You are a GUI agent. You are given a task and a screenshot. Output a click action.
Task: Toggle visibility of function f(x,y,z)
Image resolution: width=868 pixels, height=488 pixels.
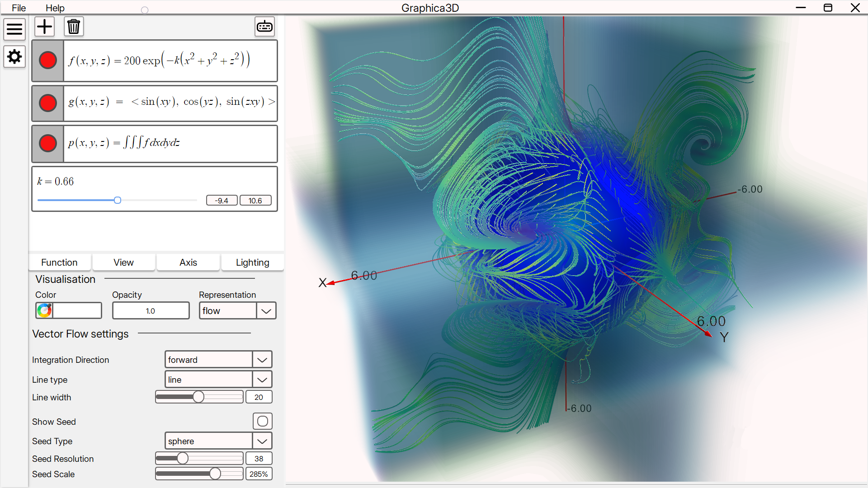pos(48,60)
